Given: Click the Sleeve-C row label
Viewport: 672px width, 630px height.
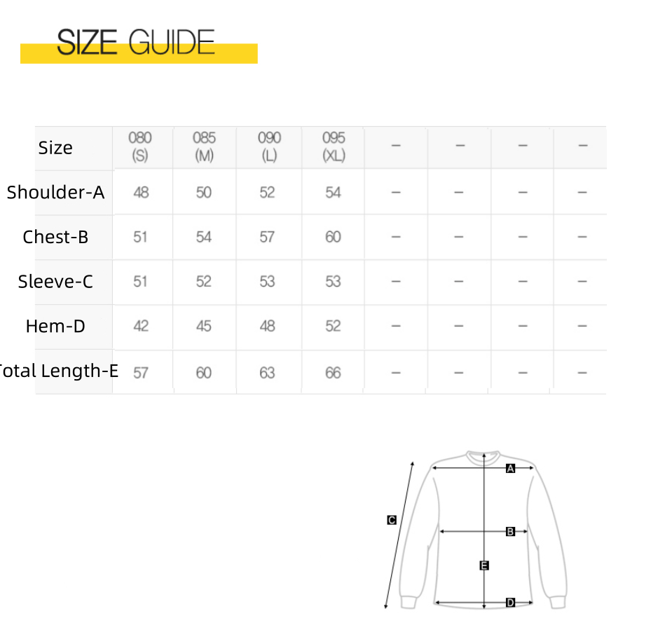Looking at the screenshot, I should point(55,282).
